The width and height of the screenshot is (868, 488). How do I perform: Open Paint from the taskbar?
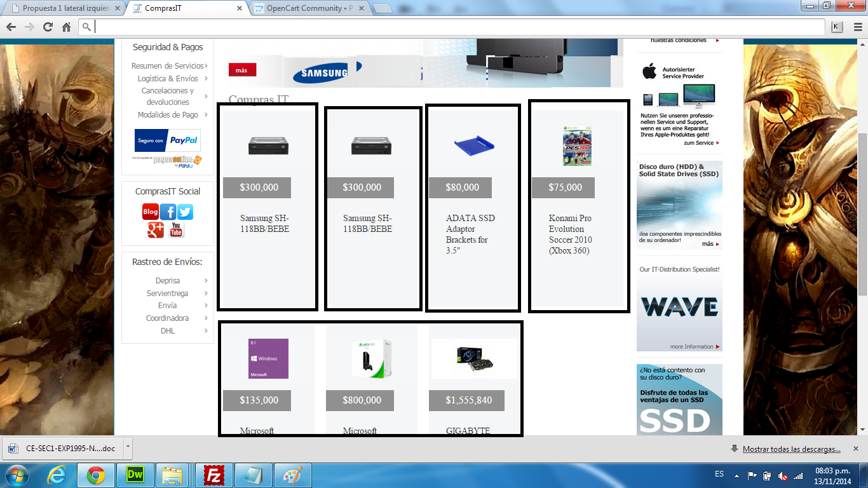(292, 475)
